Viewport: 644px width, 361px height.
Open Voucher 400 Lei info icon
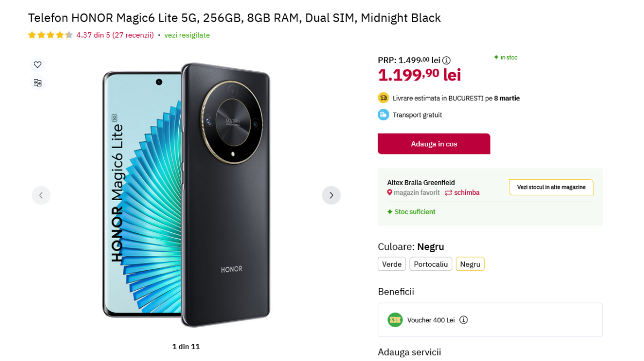tap(464, 320)
